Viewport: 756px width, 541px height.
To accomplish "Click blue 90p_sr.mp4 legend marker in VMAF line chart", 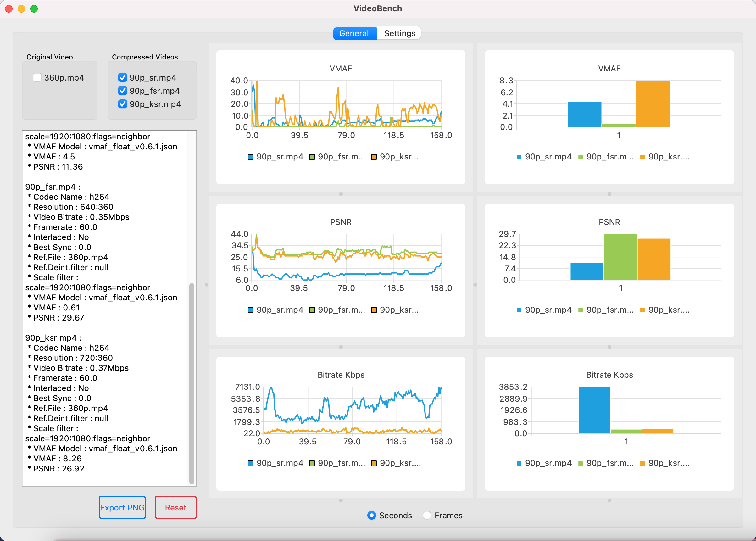I will (x=250, y=157).
